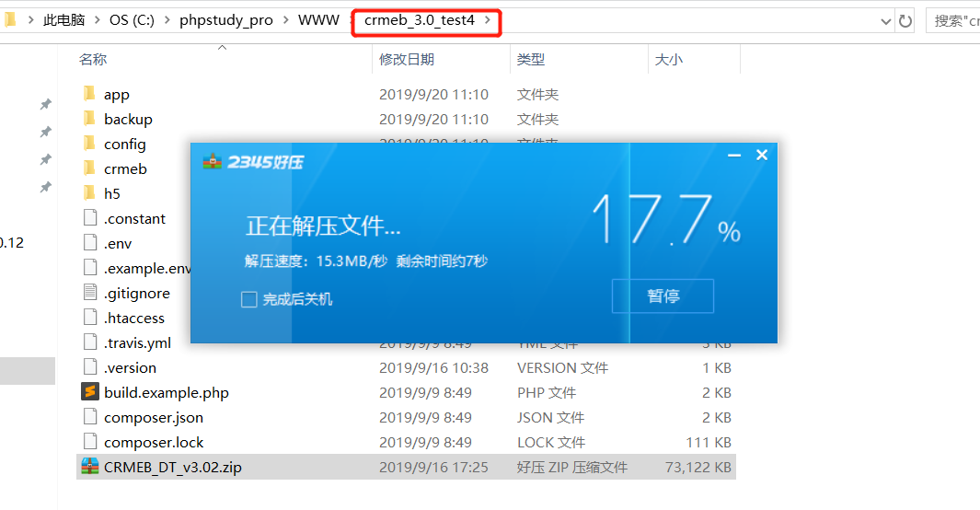The image size is (980, 510).
Task: Click the config folder icon
Action: (x=89, y=144)
